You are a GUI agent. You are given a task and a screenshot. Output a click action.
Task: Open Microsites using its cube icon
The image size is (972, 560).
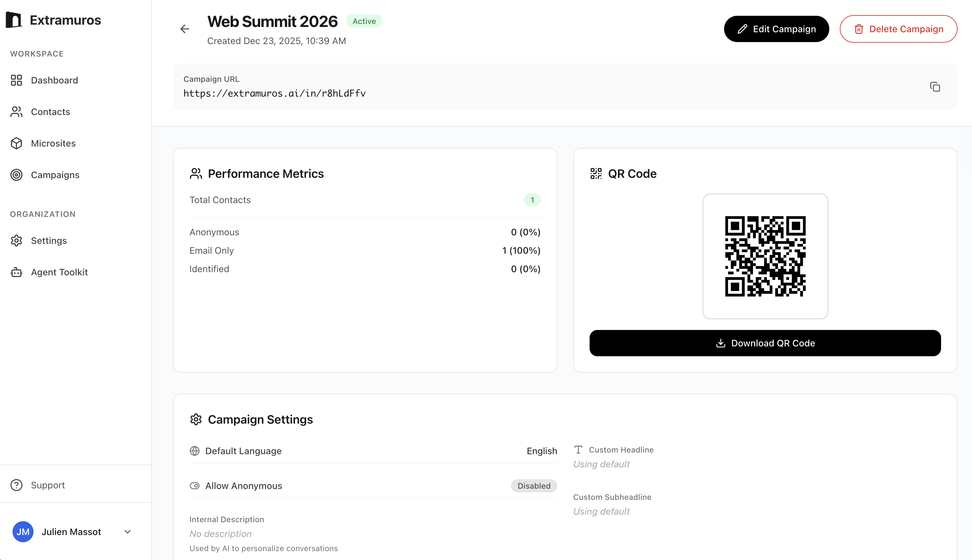[x=16, y=143]
